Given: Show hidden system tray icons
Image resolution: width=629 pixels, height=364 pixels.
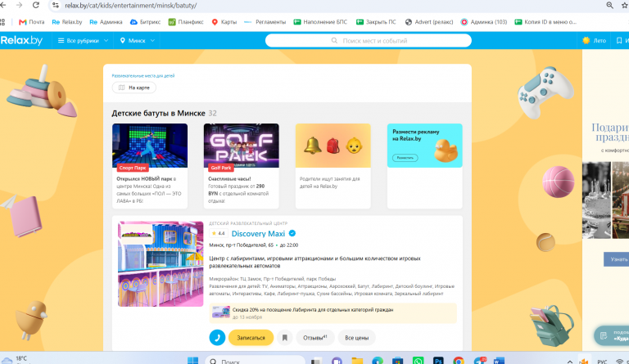Looking at the screenshot, I should 570,362.
